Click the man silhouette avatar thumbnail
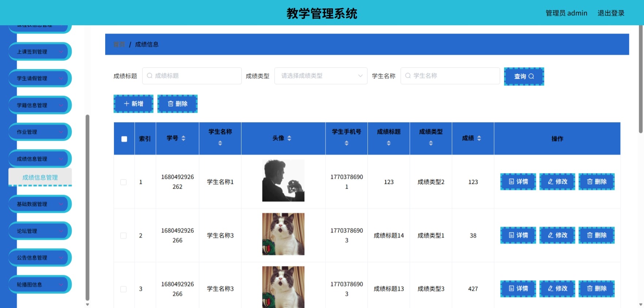The width and height of the screenshot is (644, 308). click(x=283, y=180)
